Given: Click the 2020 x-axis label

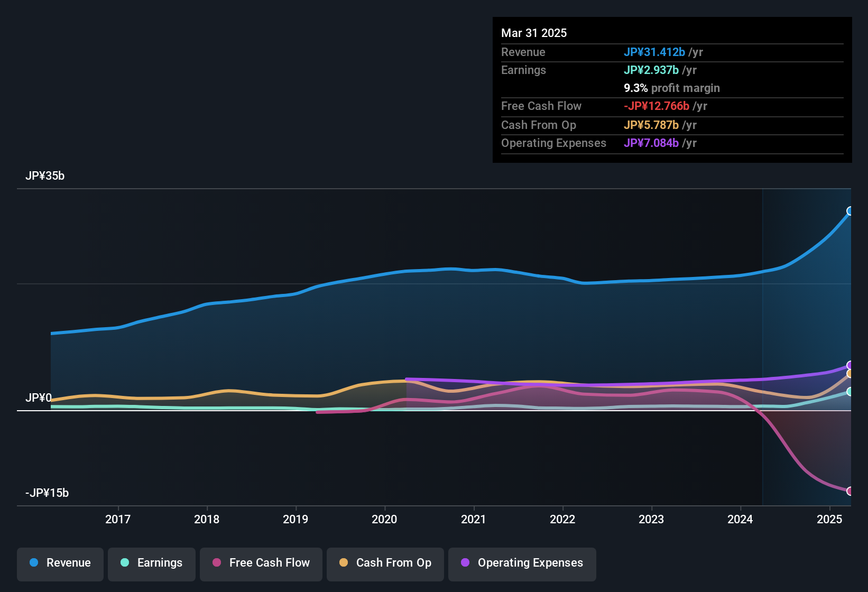Looking at the screenshot, I should click(x=384, y=519).
